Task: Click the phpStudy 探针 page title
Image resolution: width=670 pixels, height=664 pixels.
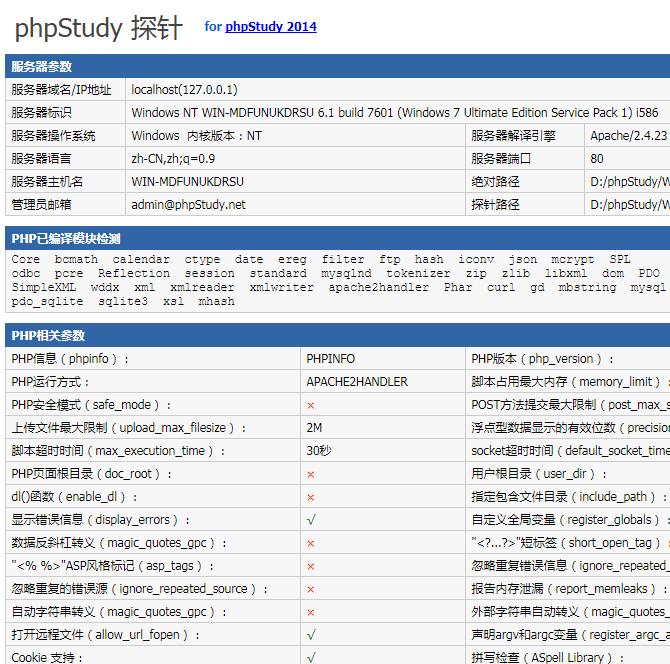Action: click(x=99, y=28)
